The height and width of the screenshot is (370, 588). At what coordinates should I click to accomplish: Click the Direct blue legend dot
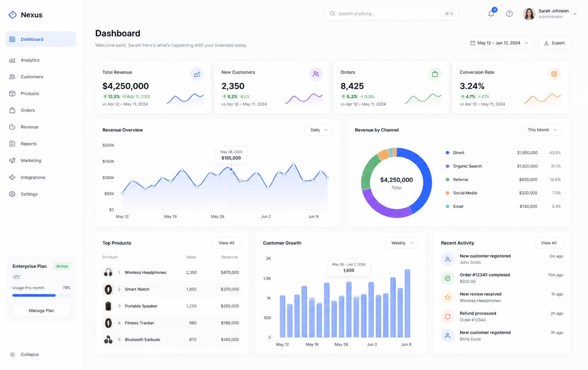click(x=448, y=153)
